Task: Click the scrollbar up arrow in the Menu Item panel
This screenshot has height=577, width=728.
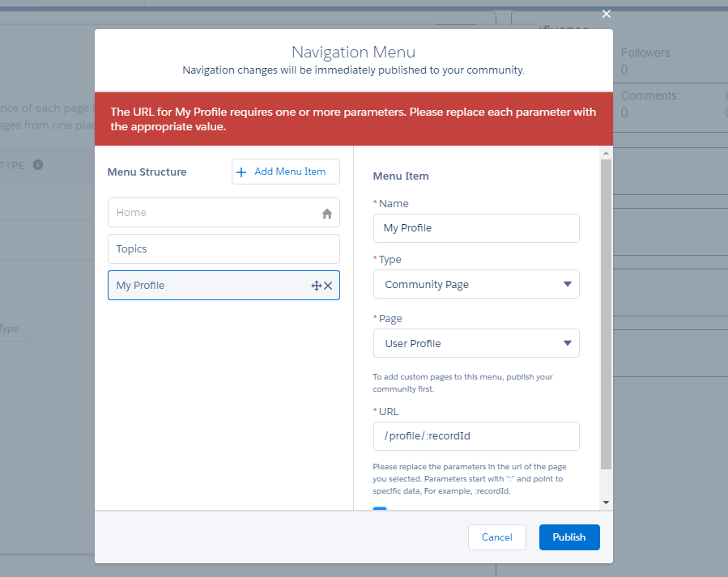Action: 606,153
